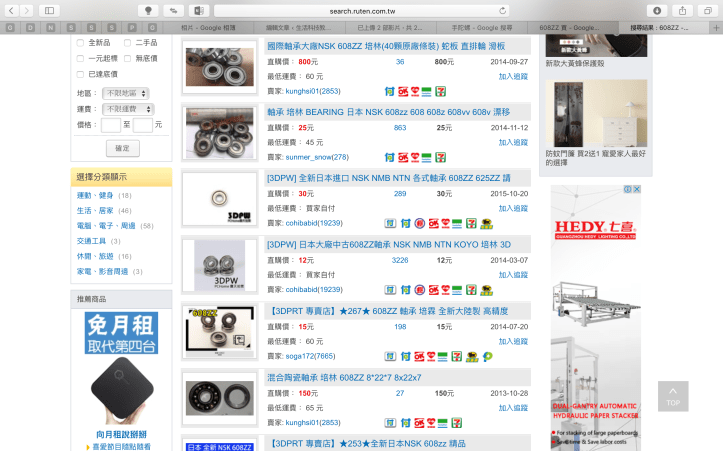Open the ceramic bearing 混合陶瓷軸承 product thumbnail
The image size is (723, 451).
tap(219, 392)
